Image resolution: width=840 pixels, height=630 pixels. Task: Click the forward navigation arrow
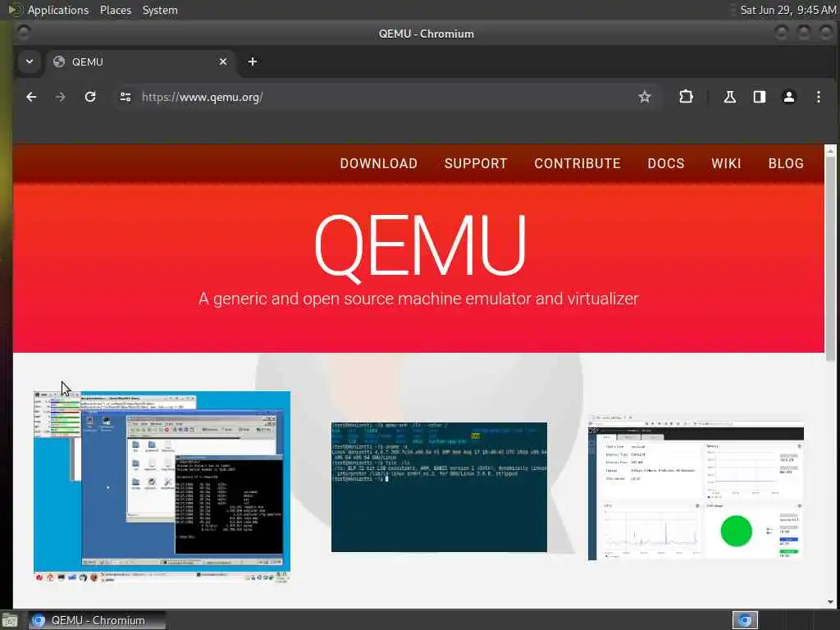61,97
